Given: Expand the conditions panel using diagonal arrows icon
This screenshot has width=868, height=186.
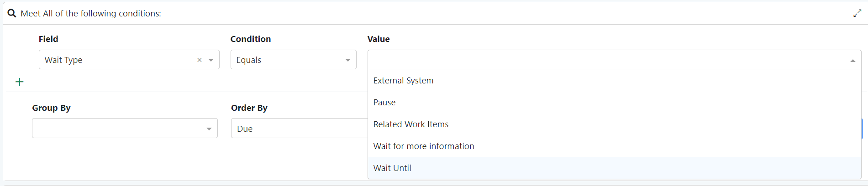Looking at the screenshot, I should pos(857,13).
